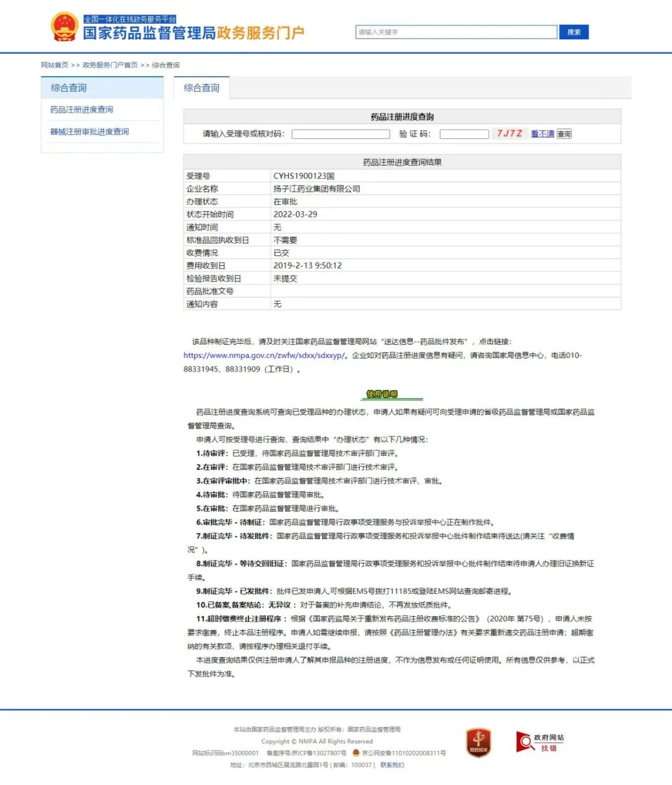Open 器械注册审批进度查询 in the left sidebar
Screen dimensions: 672x785
pos(90,132)
